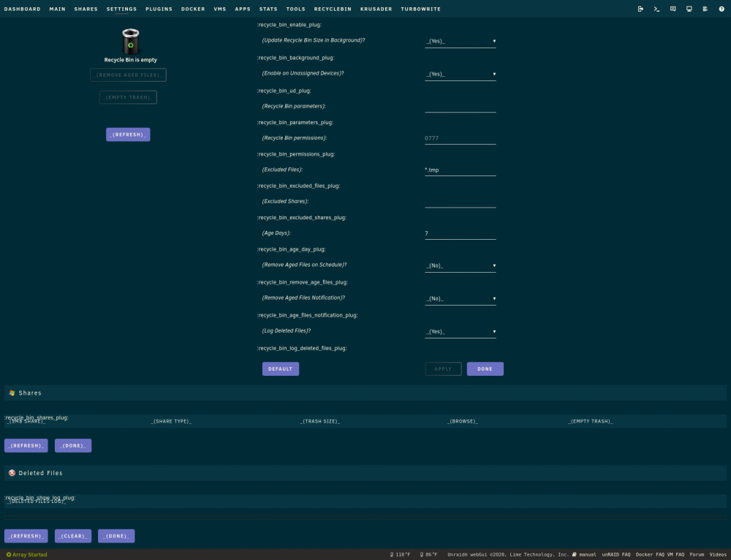Viewport: 731px width, 560px height.
Task: Open Remove Aged Files Notification dropdown
Action: pos(460,299)
